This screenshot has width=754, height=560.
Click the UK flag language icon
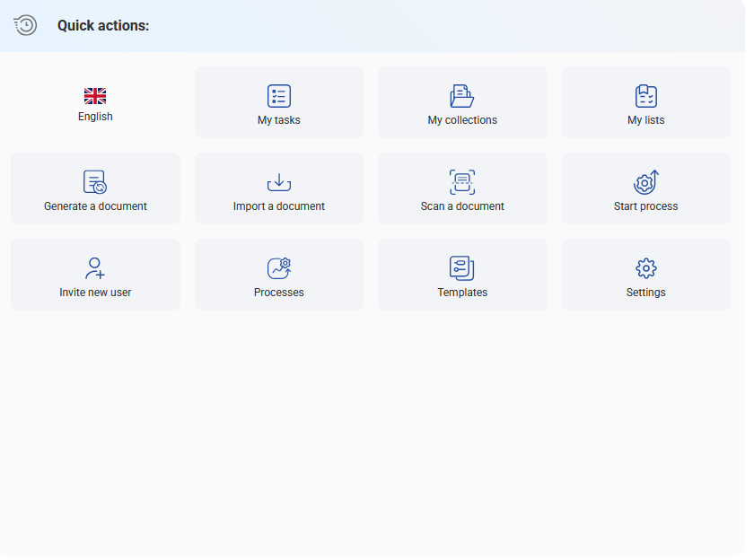click(x=95, y=96)
